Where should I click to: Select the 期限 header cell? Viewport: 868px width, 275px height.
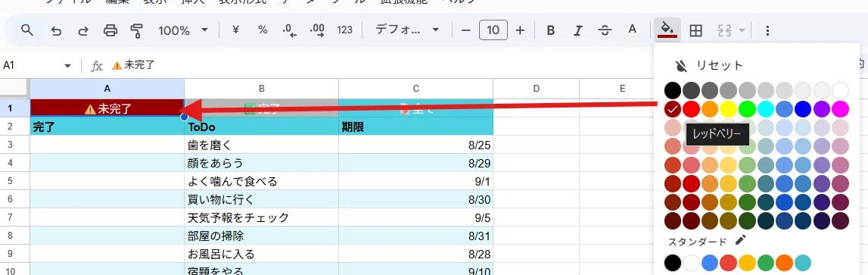pos(415,127)
